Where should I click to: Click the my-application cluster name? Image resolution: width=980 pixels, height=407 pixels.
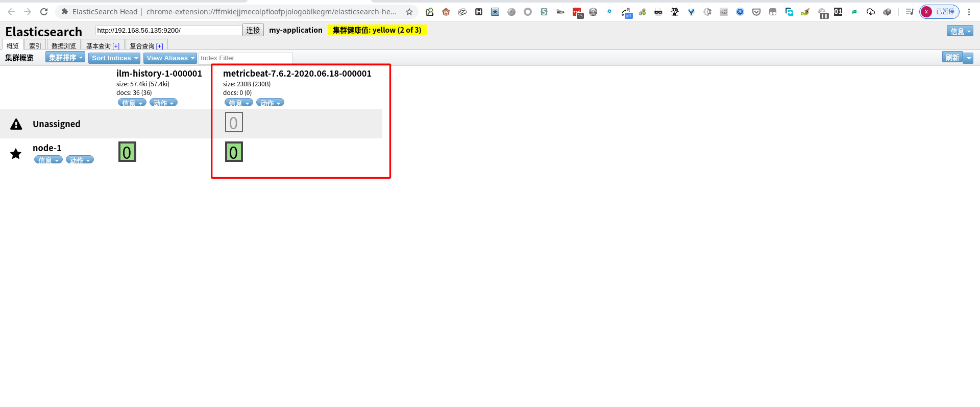click(296, 30)
